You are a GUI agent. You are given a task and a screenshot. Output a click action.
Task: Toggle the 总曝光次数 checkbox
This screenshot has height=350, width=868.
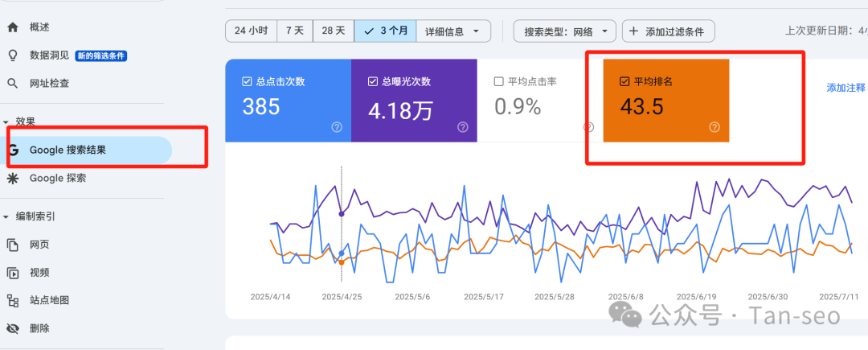click(x=373, y=82)
